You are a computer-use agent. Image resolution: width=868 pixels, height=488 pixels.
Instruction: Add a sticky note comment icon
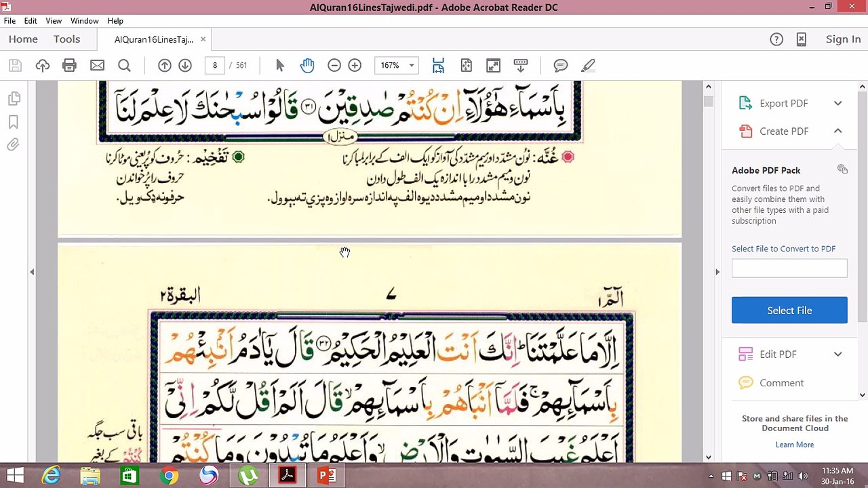pyautogui.click(x=561, y=65)
